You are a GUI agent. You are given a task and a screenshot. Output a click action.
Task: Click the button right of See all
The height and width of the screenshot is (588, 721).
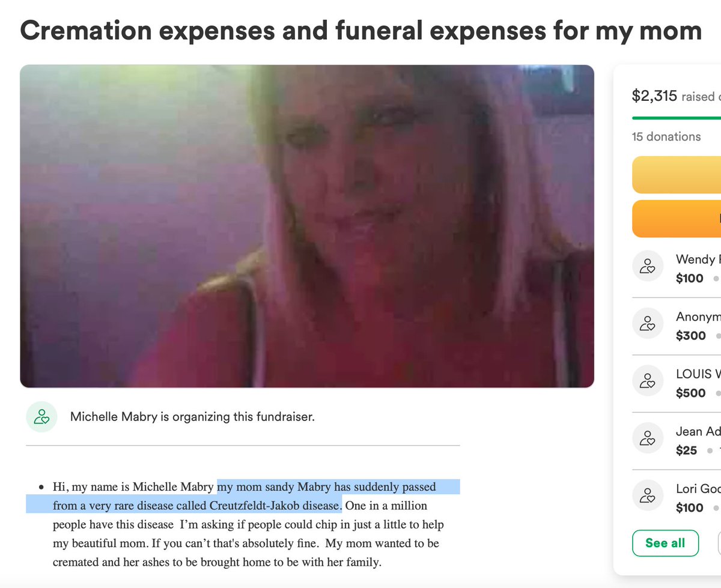(x=719, y=543)
